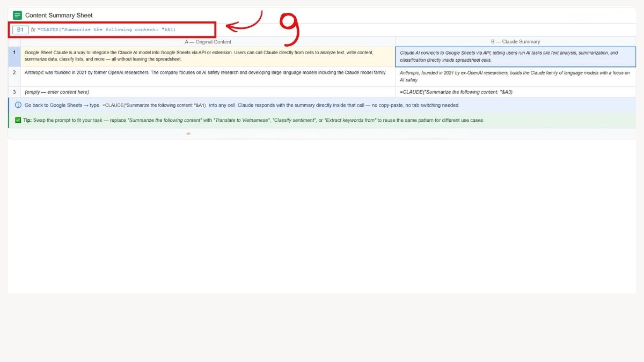Click the green Google Sheets logo icon
The height and width of the screenshot is (362, 644).
click(17, 15)
